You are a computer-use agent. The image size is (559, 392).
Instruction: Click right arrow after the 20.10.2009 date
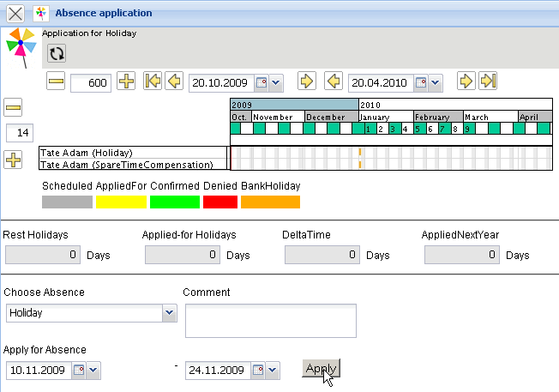coord(306,81)
